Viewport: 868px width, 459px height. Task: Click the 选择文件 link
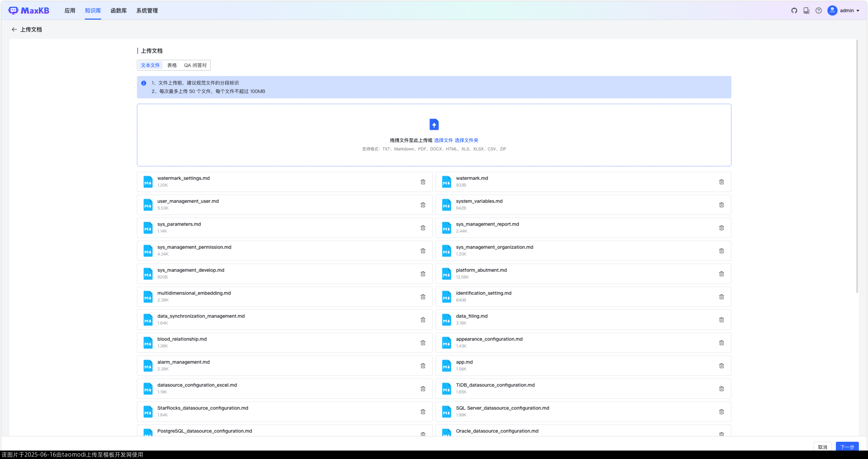[443, 140]
